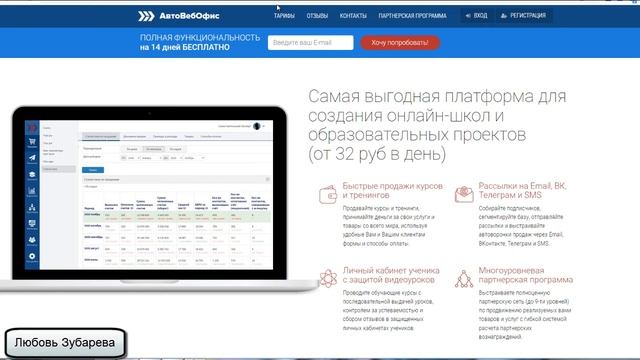The width and height of the screenshot is (640, 360).
Task: Open ПАРТНЕРСКАЯ ПРОГРАММА in the top menu
Action: [412, 16]
